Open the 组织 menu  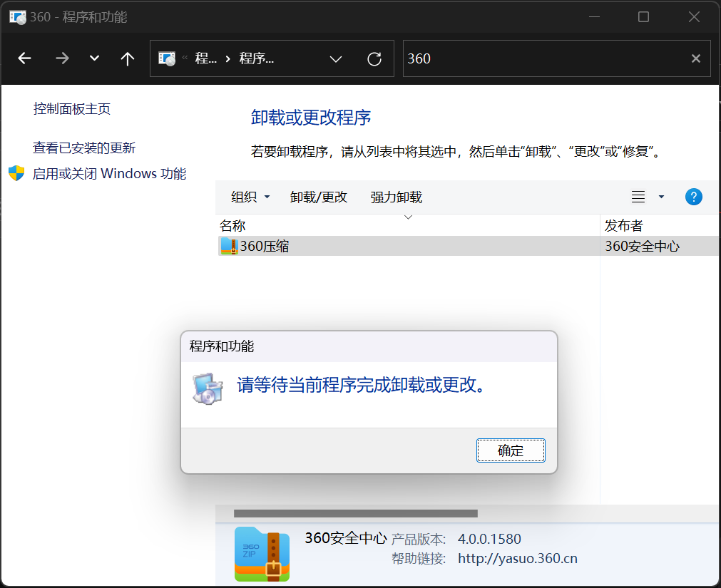coord(250,197)
